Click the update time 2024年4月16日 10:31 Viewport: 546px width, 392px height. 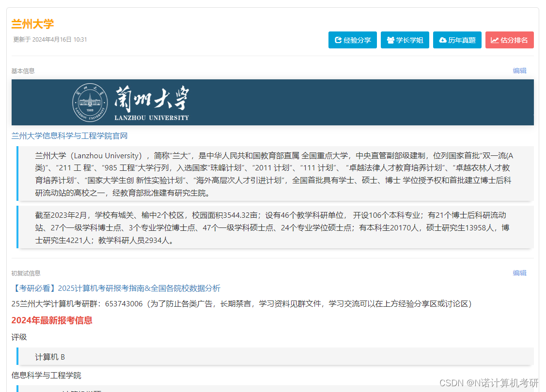pos(50,40)
